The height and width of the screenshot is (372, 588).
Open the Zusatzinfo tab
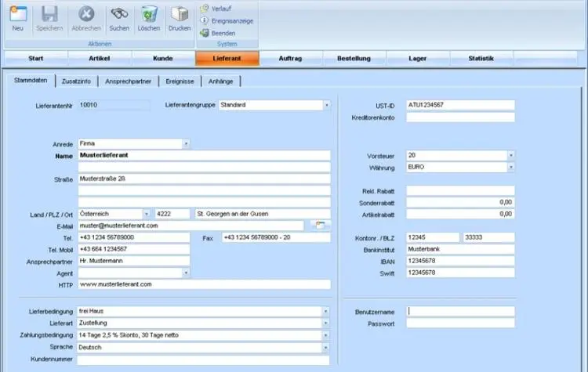[x=76, y=81]
